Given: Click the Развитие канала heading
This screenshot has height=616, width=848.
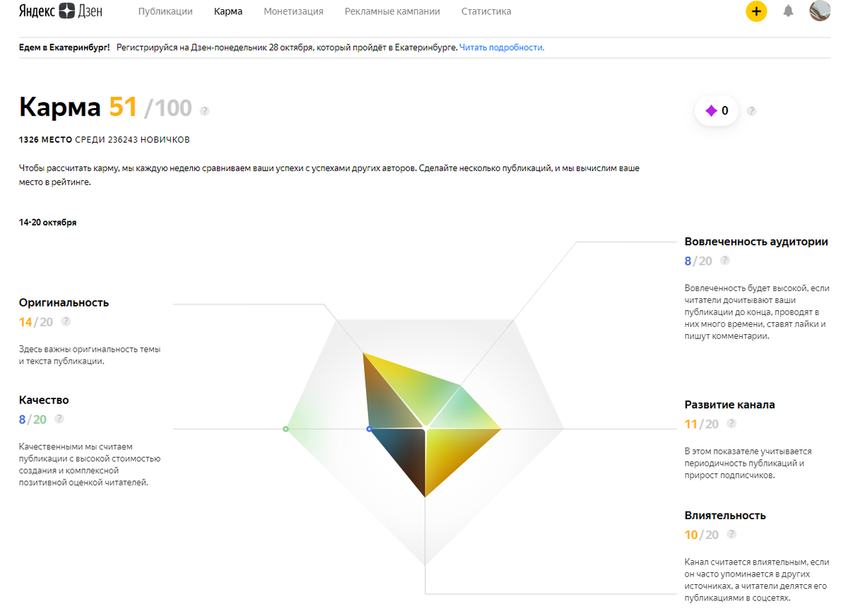Looking at the screenshot, I should coord(730,405).
